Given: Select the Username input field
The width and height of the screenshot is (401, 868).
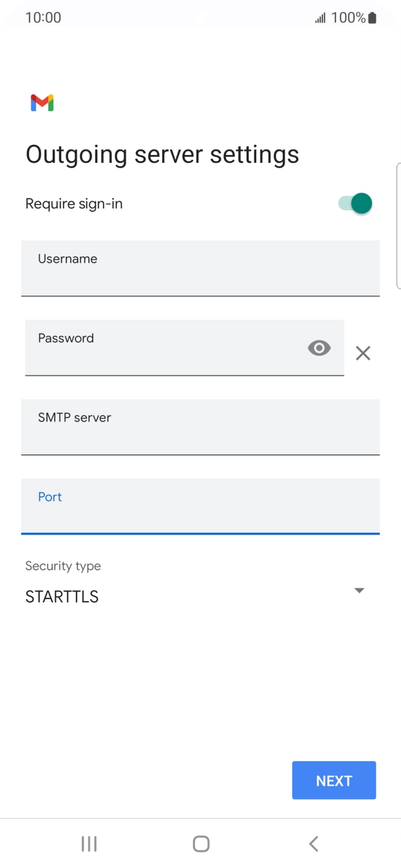Looking at the screenshot, I should click(x=200, y=268).
